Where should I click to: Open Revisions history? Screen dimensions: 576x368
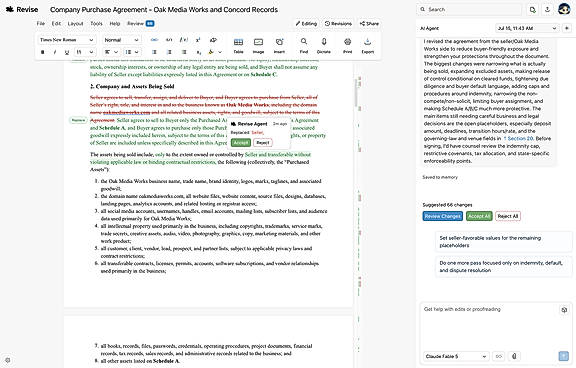[x=338, y=24]
